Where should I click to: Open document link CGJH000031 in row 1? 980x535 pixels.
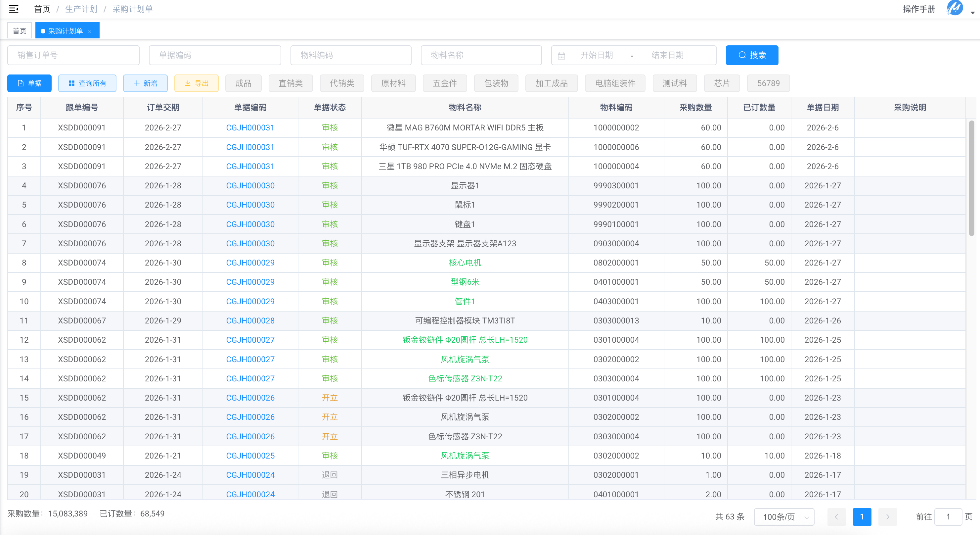250,127
